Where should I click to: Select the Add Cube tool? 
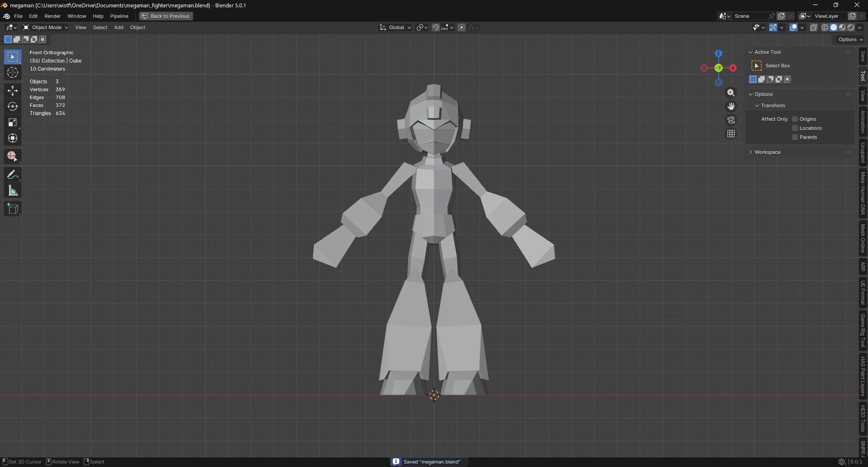(13, 209)
